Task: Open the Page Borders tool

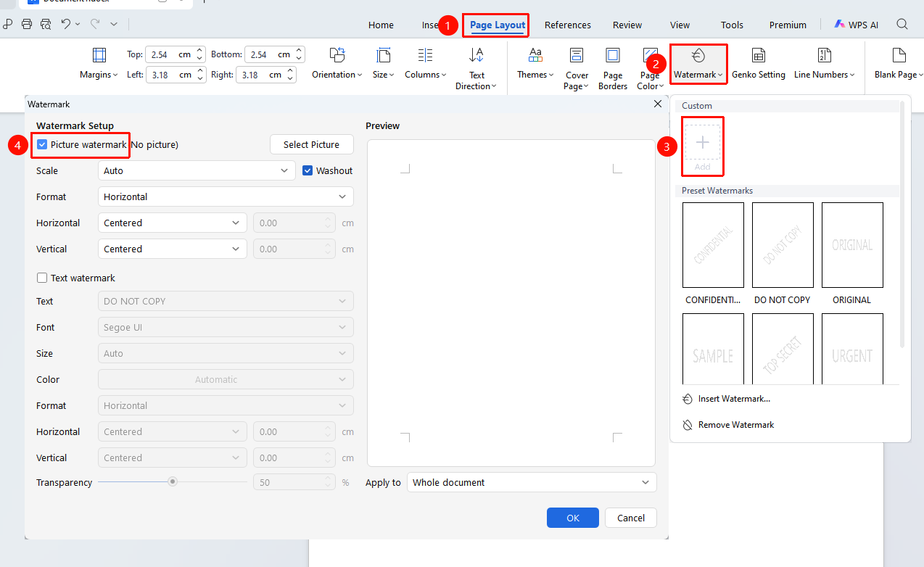Action: pos(613,68)
